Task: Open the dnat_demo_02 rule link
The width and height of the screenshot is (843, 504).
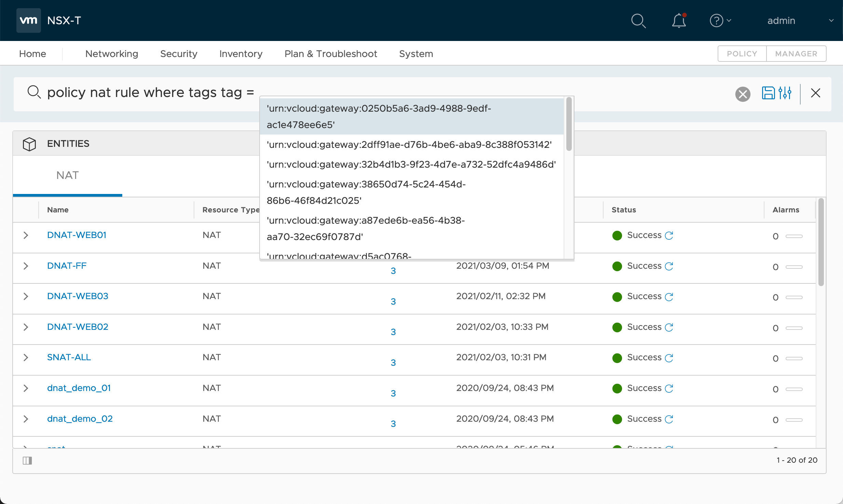Action: click(x=80, y=419)
